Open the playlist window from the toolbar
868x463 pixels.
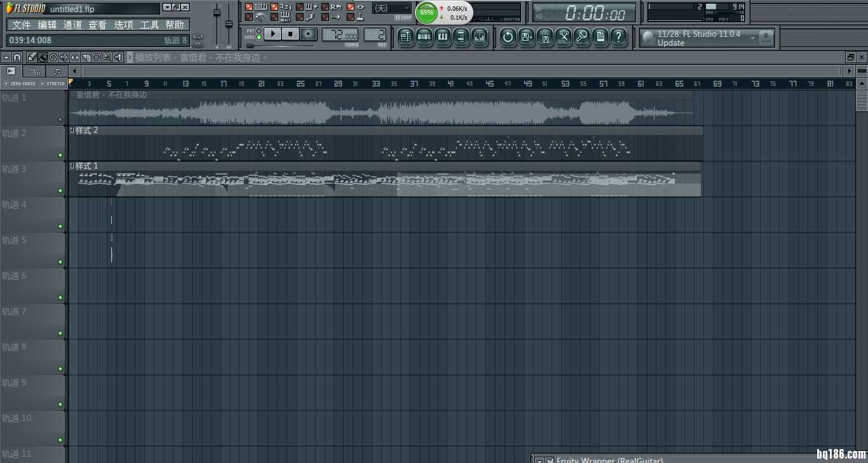coord(405,37)
